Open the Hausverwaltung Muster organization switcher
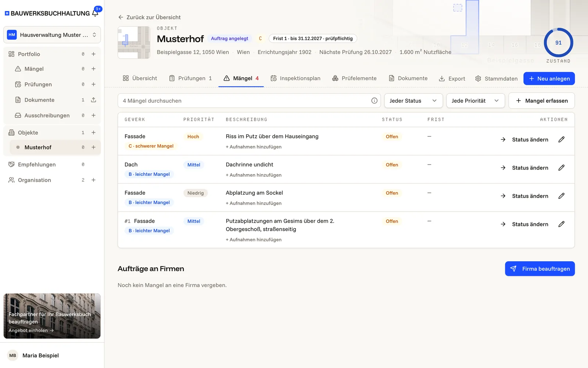The height and width of the screenshot is (368, 588). (52, 35)
